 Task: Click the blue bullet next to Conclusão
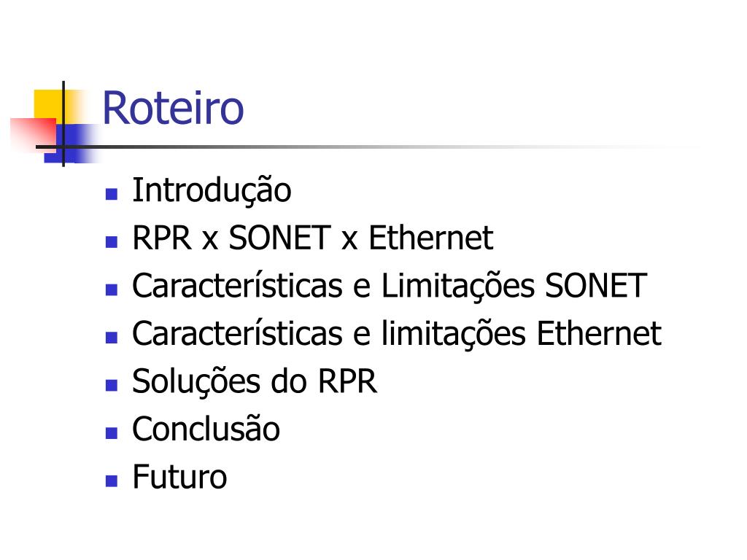point(112,433)
